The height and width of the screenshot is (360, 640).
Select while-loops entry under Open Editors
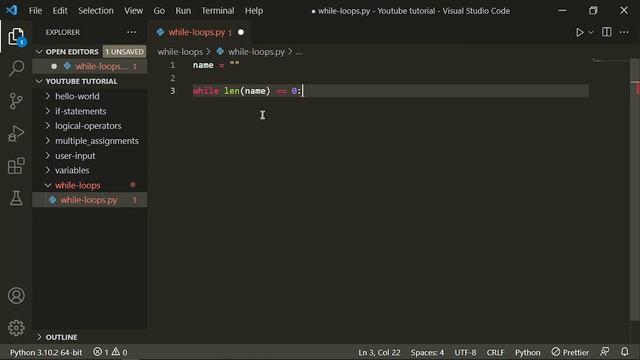(89, 66)
